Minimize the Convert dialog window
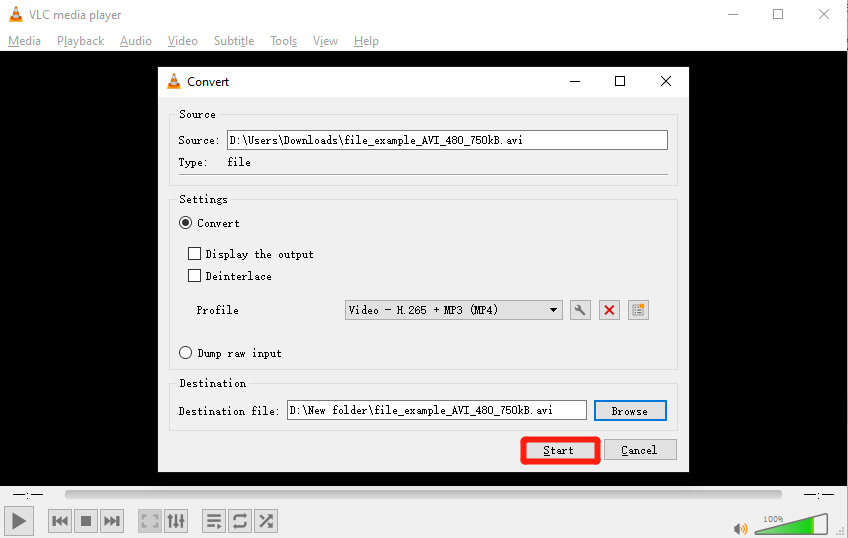This screenshot has width=848, height=538. click(x=575, y=82)
